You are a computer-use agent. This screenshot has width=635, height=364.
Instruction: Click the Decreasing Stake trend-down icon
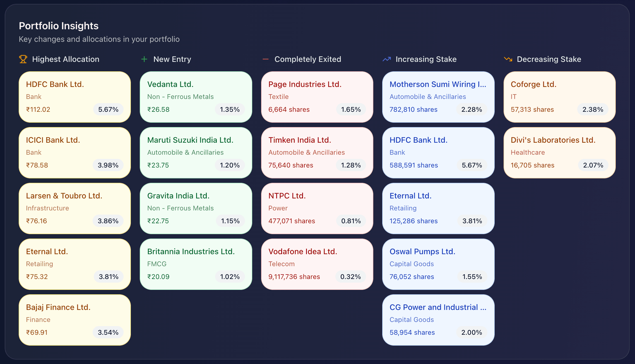coord(508,59)
